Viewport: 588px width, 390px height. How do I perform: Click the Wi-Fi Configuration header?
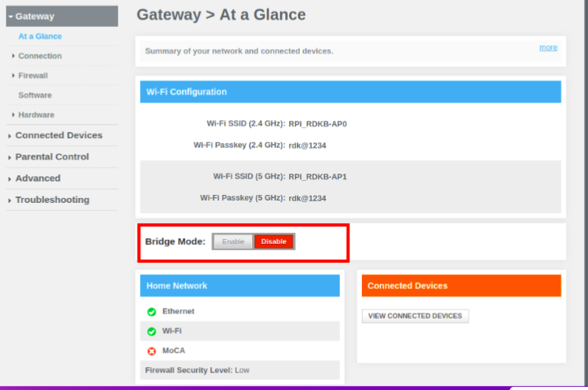[350, 92]
